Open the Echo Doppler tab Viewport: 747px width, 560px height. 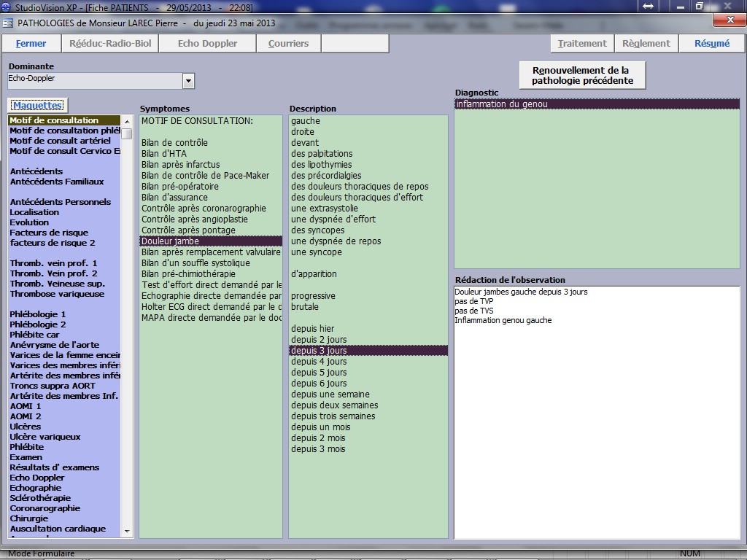[207, 44]
